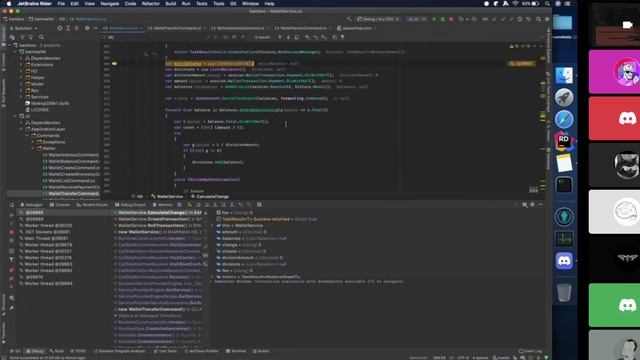Screen dimensions: 640x360
Task: Open the purple Discord icon in the Dock
Action: (x=564, y=260)
